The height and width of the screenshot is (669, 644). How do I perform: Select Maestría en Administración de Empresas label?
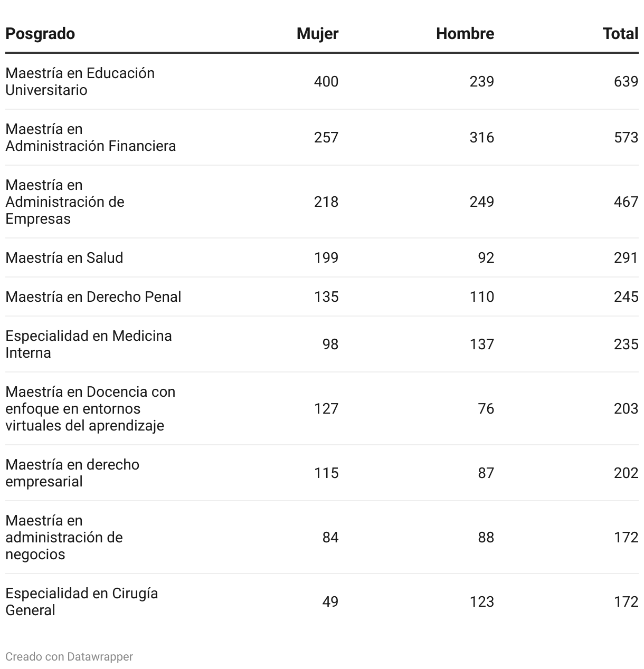(x=65, y=202)
